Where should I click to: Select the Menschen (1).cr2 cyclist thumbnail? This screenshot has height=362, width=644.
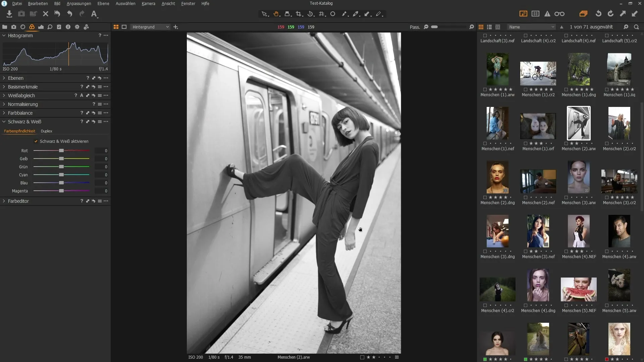tap(538, 73)
